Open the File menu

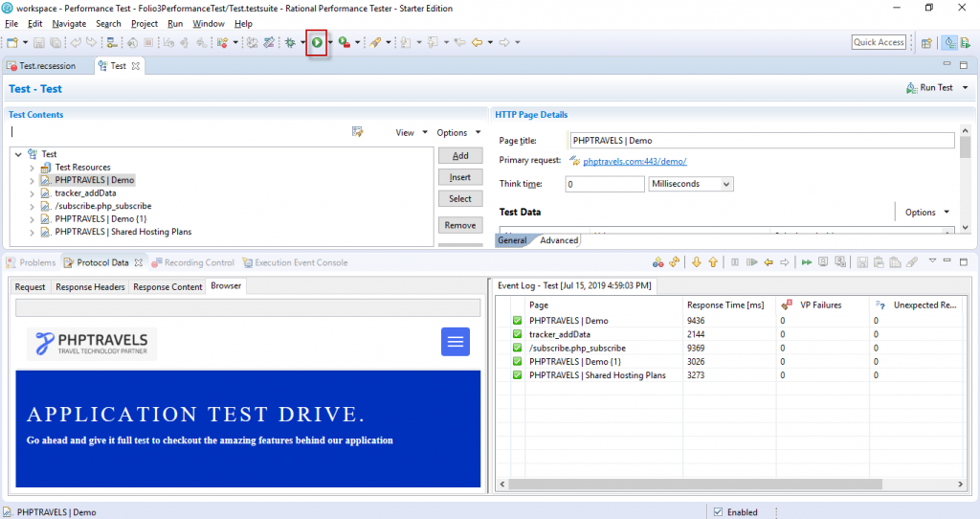11,24
